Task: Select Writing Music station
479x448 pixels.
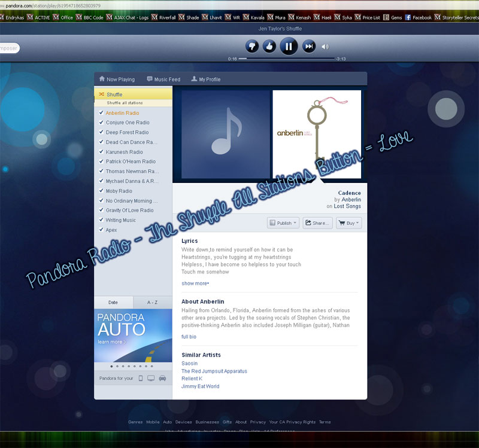Action: tap(121, 220)
